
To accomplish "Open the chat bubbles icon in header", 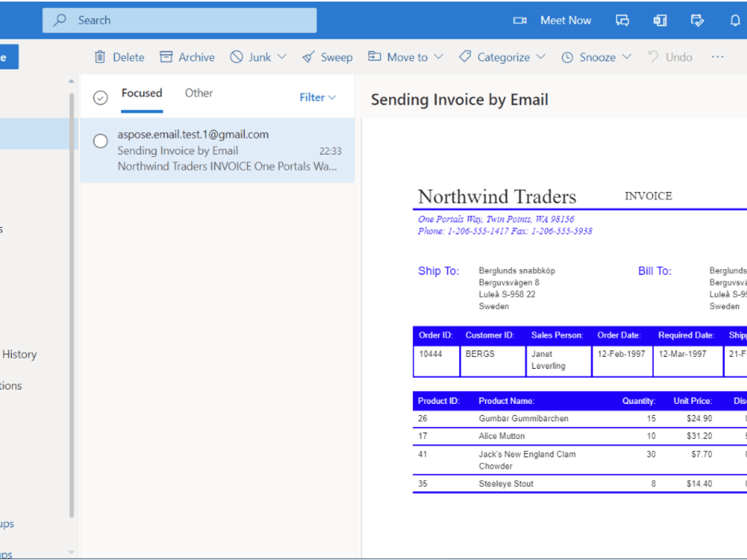I will click(x=622, y=20).
